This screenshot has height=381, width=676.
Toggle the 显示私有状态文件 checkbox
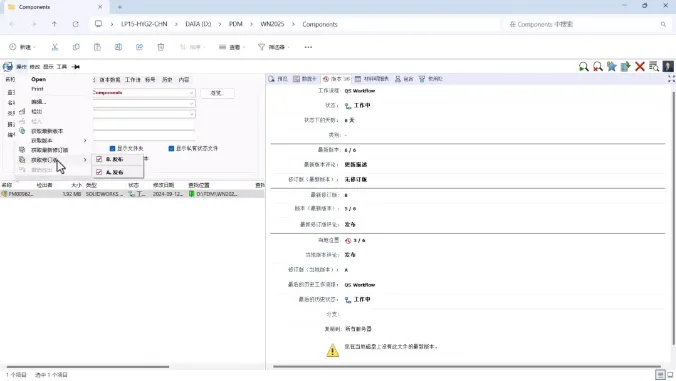171,148
